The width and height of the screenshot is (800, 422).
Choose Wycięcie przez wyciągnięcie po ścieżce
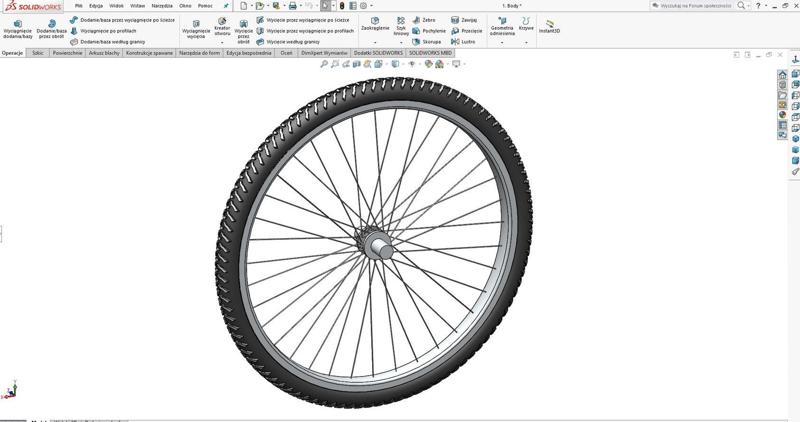point(303,20)
